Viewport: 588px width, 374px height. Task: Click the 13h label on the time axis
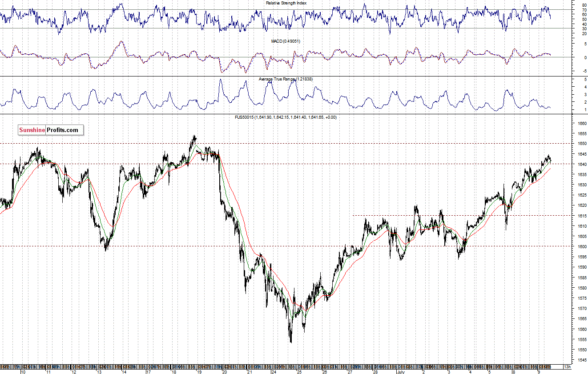tap(567, 367)
